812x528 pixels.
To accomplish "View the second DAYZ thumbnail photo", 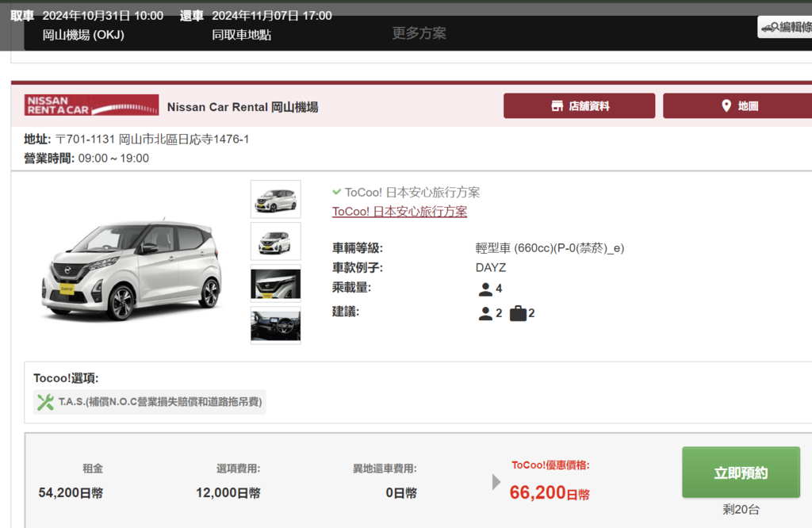I will (x=275, y=241).
